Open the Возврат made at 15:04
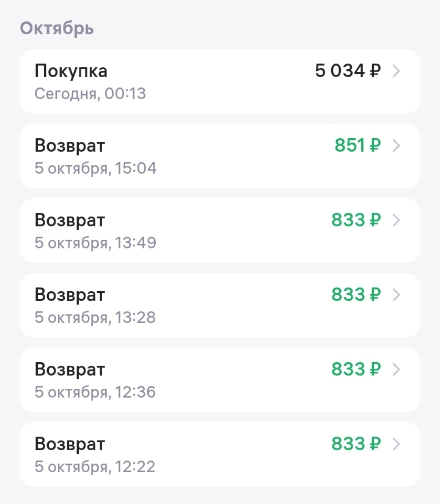The width and height of the screenshot is (440, 504). click(70, 146)
